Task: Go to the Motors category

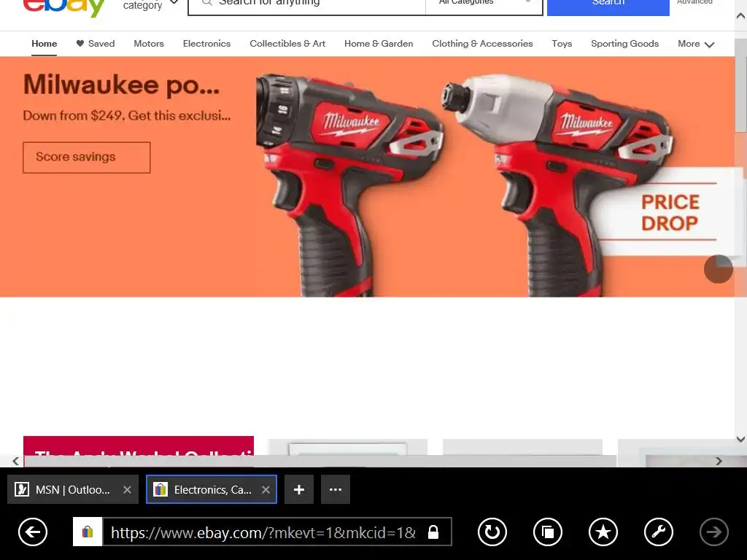Action: 149,43
